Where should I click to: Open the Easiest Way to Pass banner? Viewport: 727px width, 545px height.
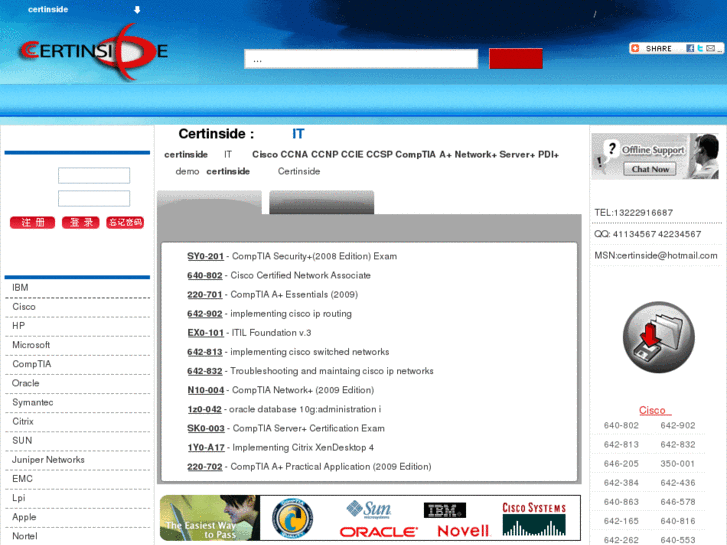(x=210, y=518)
